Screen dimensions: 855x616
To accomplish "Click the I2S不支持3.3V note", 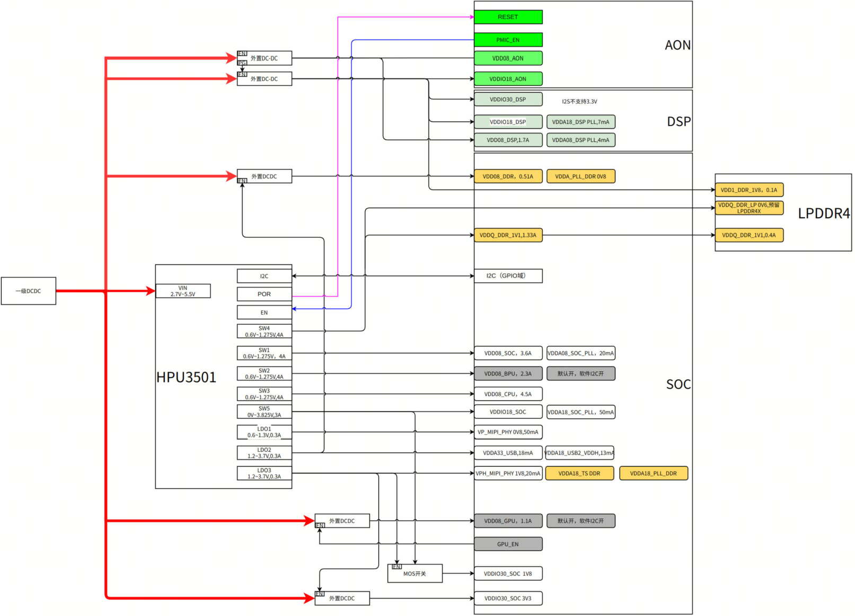I will tap(579, 102).
